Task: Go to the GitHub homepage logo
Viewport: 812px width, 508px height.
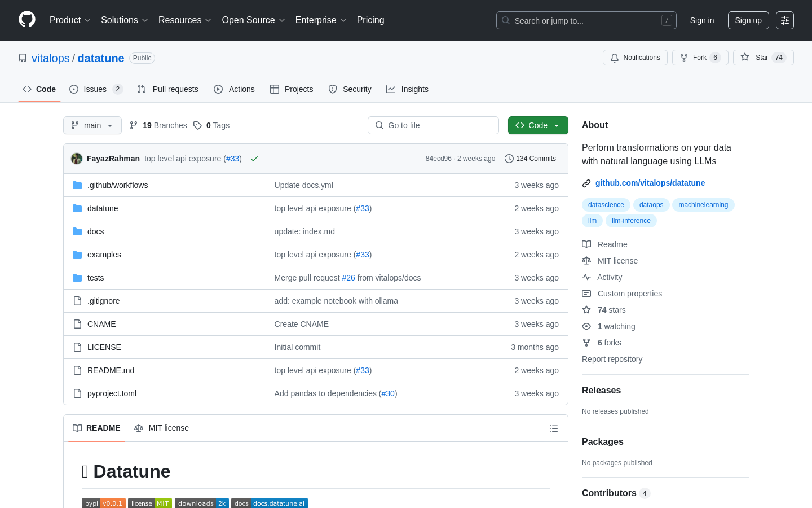Action: tap(27, 20)
